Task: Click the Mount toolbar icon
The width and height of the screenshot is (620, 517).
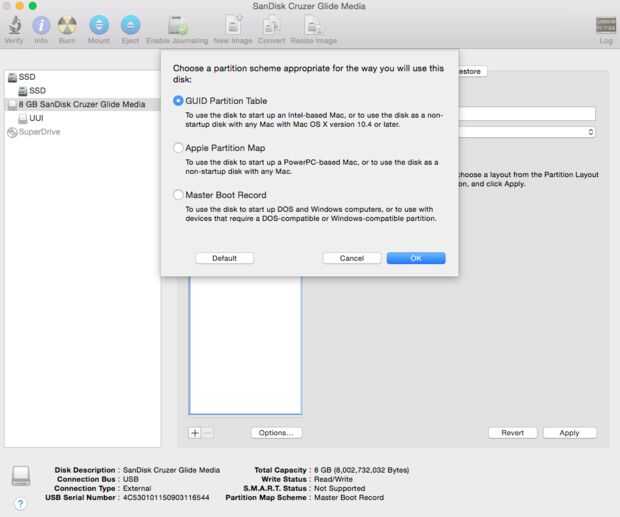Action: click(x=99, y=25)
